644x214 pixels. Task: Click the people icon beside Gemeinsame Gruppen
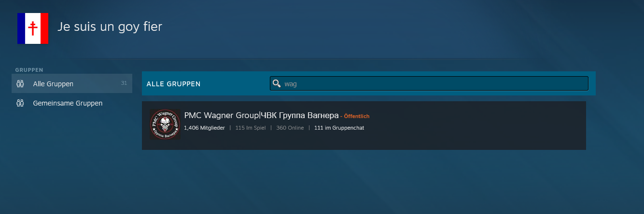(x=20, y=103)
